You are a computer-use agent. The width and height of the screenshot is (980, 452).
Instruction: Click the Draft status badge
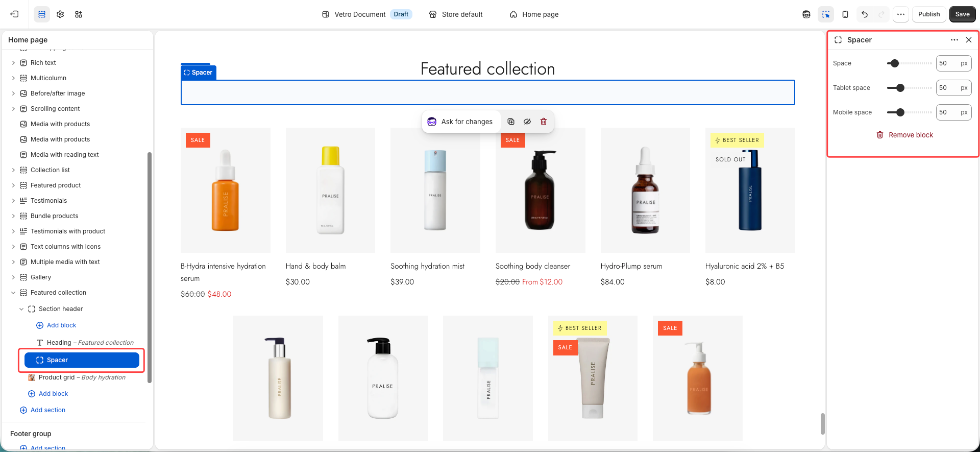coord(401,14)
